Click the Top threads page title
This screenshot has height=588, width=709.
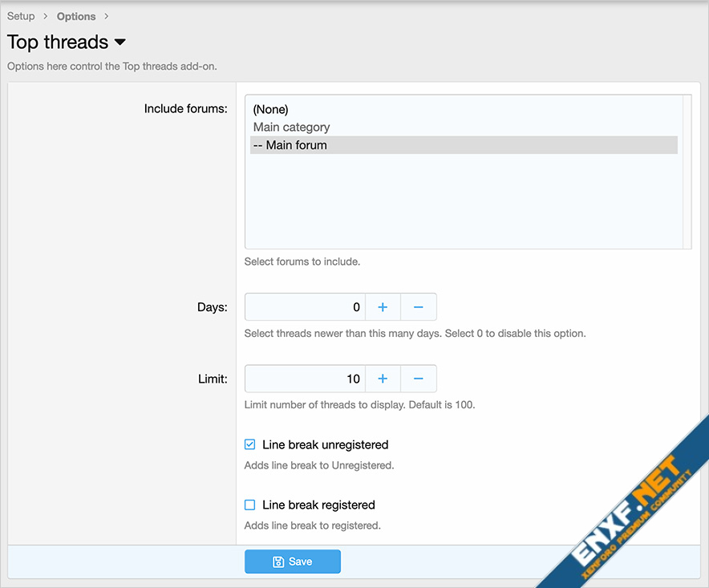(58, 43)
